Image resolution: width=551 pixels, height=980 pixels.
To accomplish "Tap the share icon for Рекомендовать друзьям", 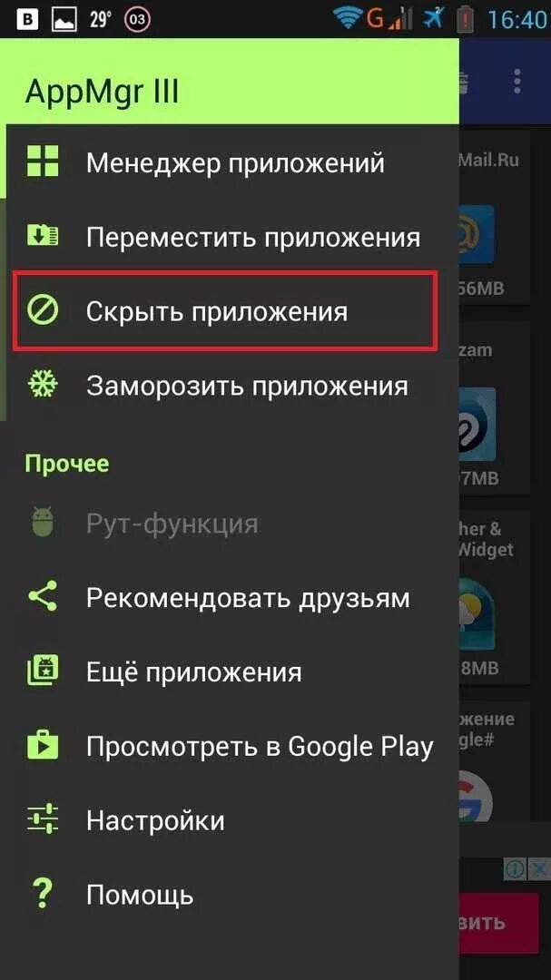I will click(43, 595).
